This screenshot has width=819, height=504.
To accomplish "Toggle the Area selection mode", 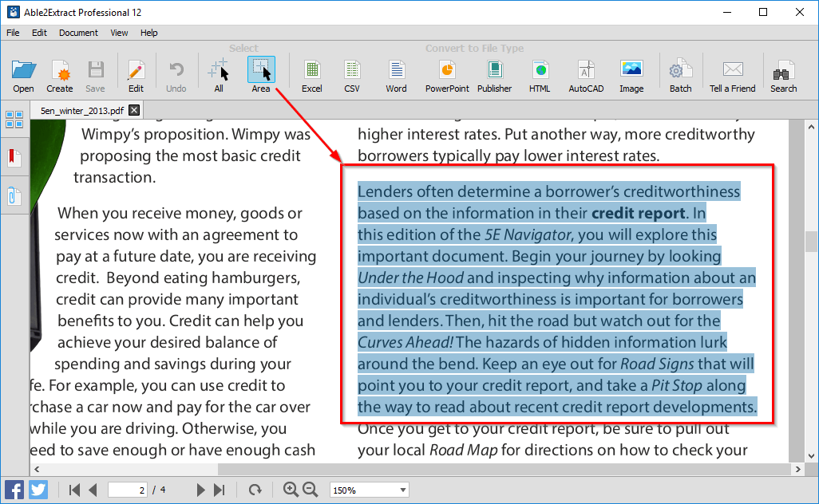I will [x=261, y=76].
